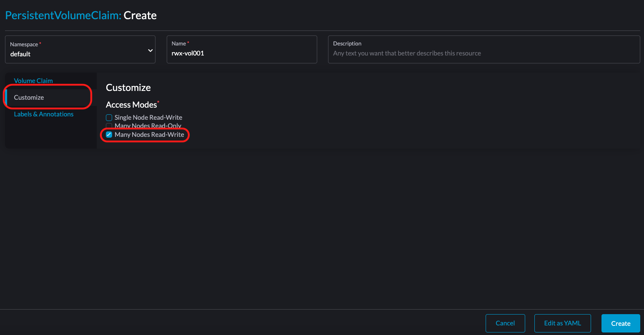The width and height of the screenshot is (644, 335).
Task: Follow the PersistentVolumeClaim link in the title
Action: coord(63,15)
